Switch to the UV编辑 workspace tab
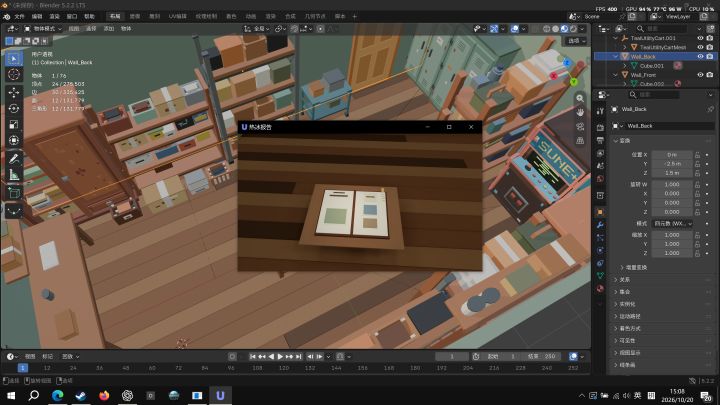 (177, 17)
